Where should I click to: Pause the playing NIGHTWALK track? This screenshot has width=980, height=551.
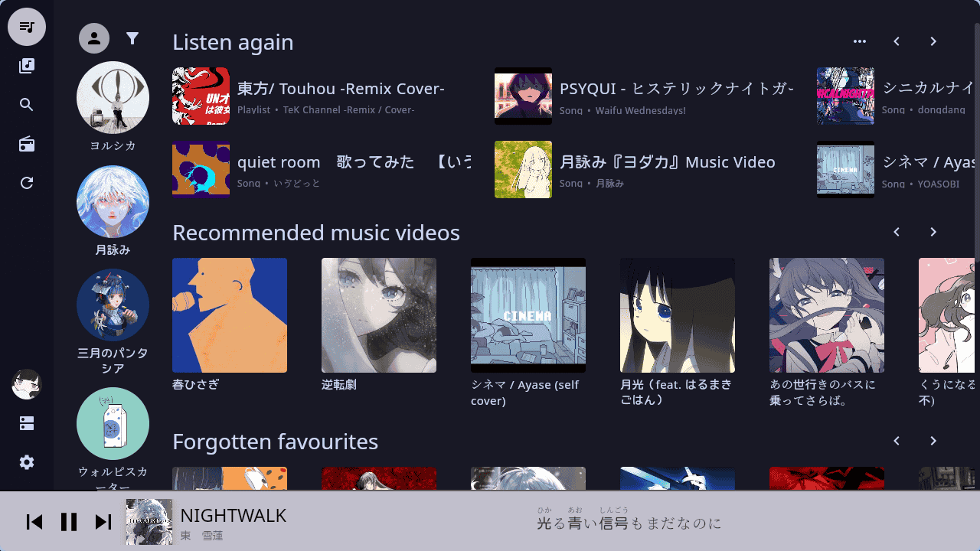[x=69, y=522]
